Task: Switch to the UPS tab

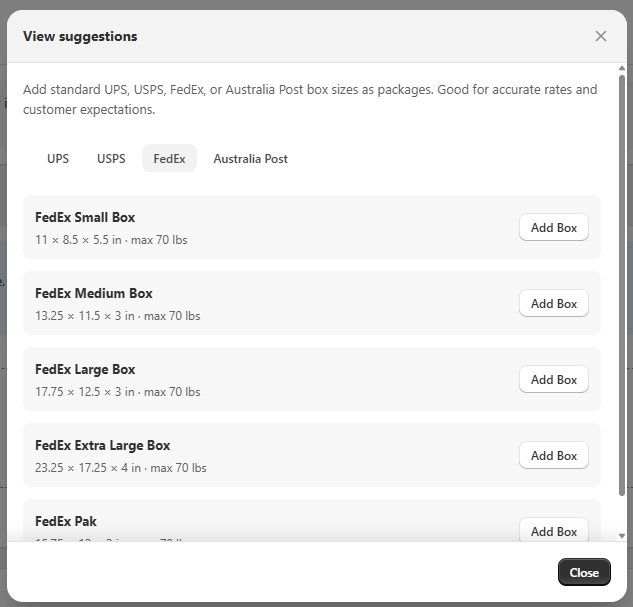Action: pos(58,159)
